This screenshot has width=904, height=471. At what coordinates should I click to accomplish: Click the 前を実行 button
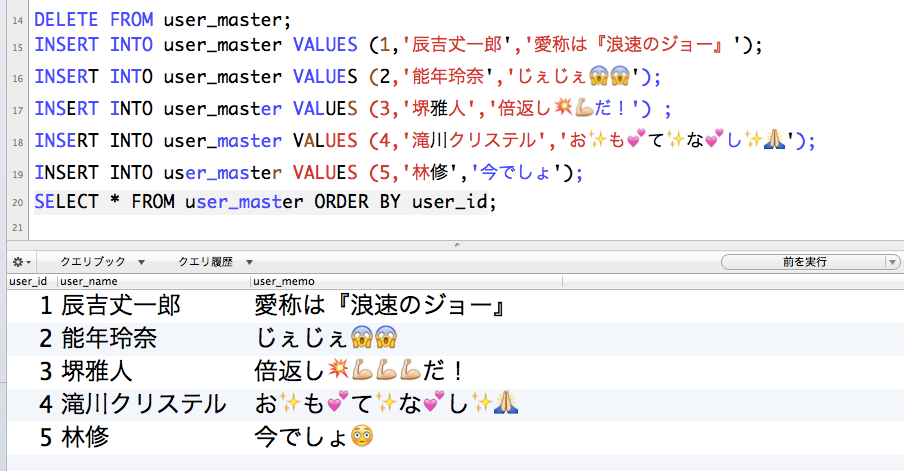click(x=803, y=262)
